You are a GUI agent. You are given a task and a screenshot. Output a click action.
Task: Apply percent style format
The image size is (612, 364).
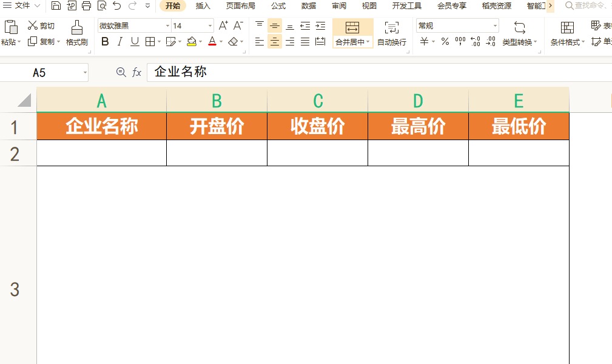coord(445,41)
